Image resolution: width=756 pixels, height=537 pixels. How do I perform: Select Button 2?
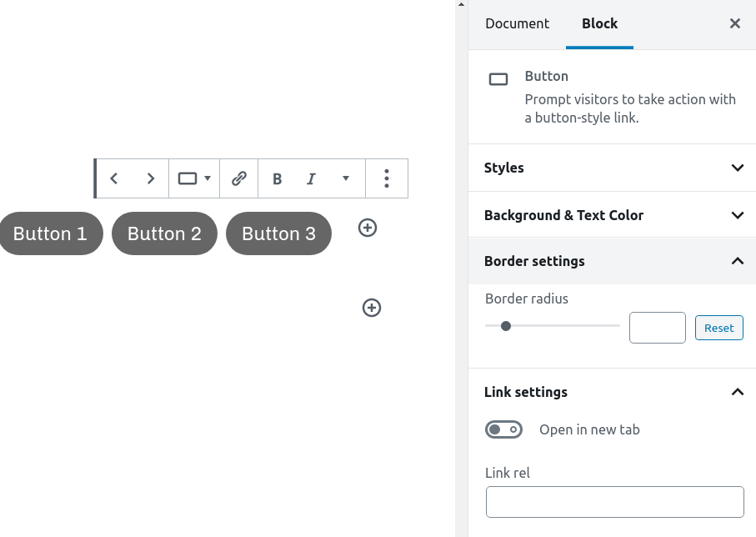pyautogui.click(x=164, y=233)
